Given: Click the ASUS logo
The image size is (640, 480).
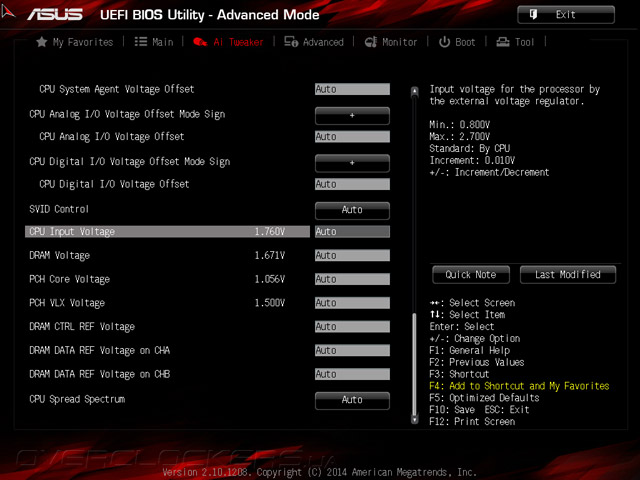Looking at the screenshot, I should [x=55, y=15].
